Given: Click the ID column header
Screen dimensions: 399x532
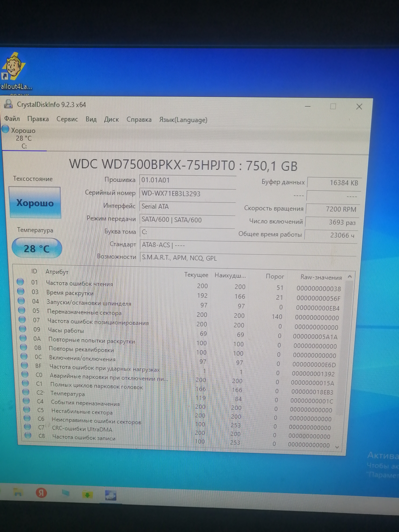Looking at the screenshot, I should click(x=34, y=271).
